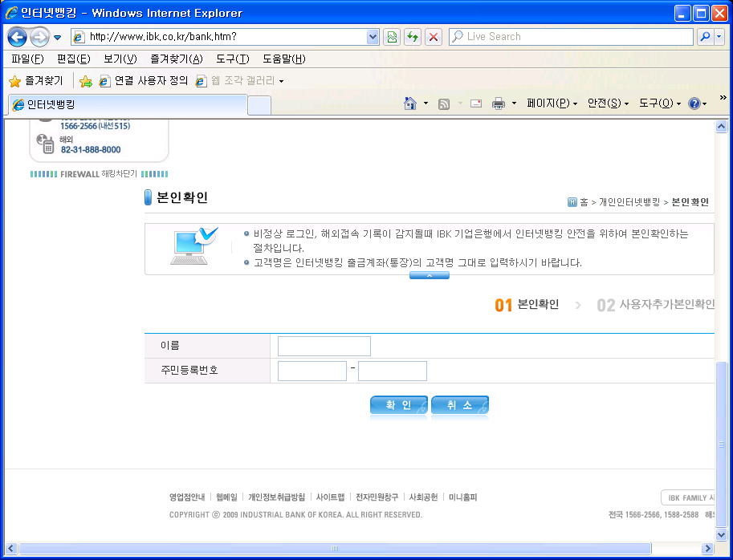Click the 개인인터넷뱅킹 breadcrumb link
733x560 pixels.
click(x=629, y=202)
